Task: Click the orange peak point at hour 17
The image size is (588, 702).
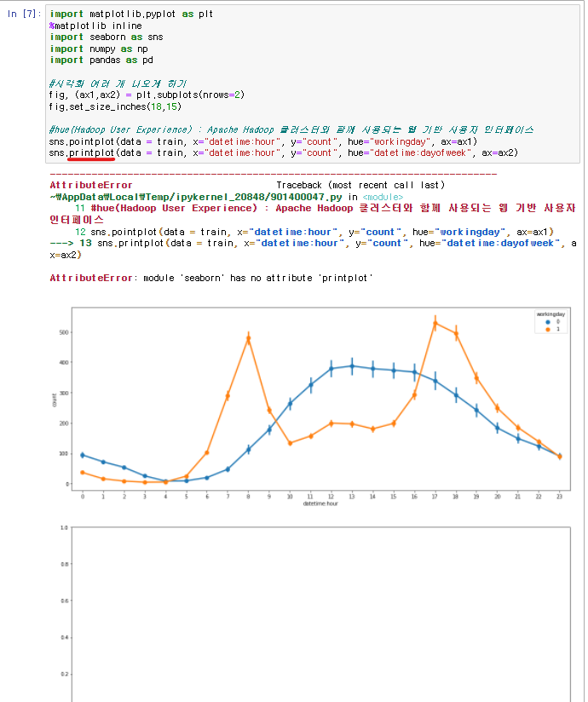Action: [435, 323]
